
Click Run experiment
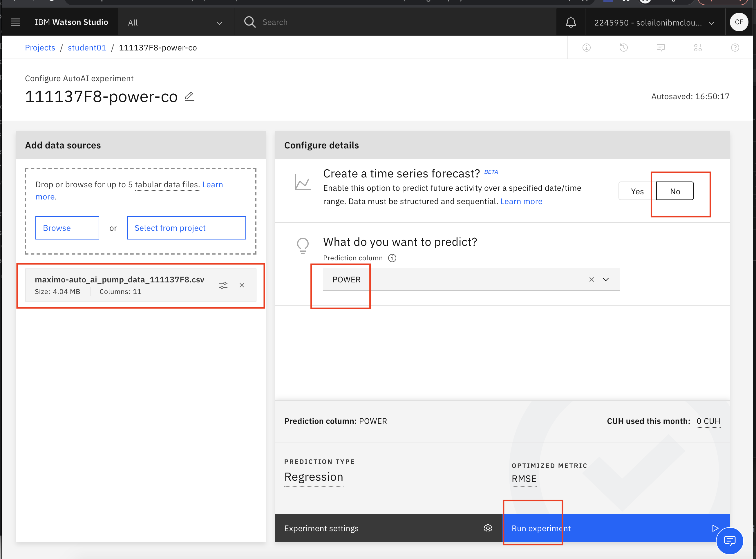click(x=616, y=528)
